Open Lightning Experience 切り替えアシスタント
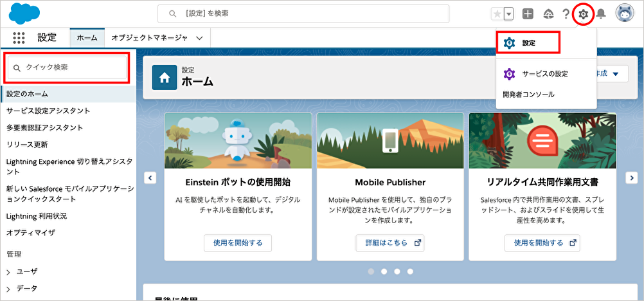 click(69, 166)
